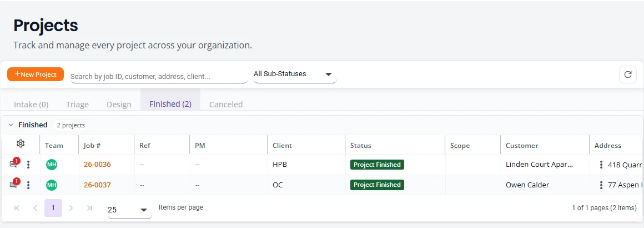Screen dimensions: 644x228
Task: Click MH team avatar in 26-0036 row
Action: 52,165
